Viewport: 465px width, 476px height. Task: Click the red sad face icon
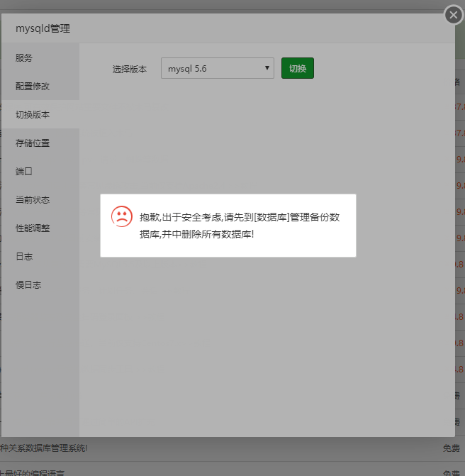coord(122,216)
